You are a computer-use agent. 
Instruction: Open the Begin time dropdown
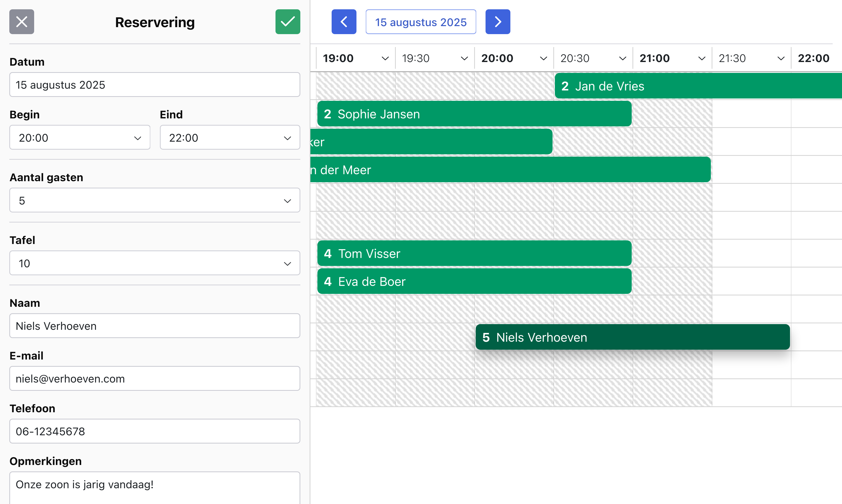coord(79,138)
